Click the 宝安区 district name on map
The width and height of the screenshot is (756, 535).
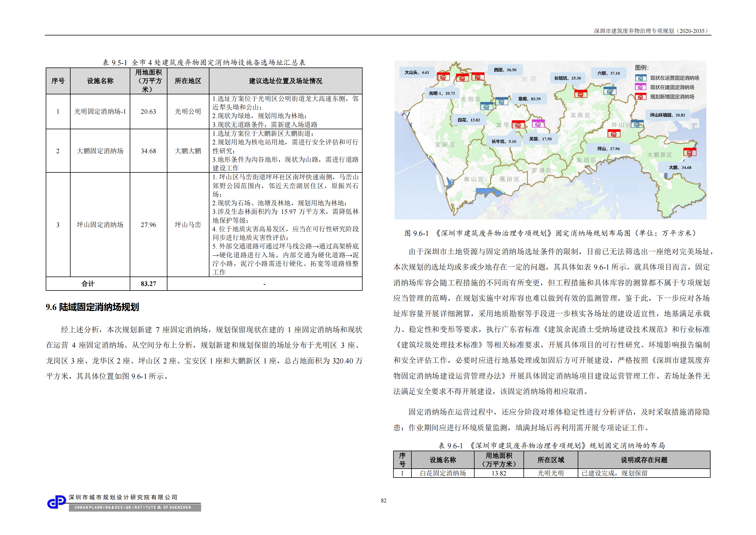coord(445,145)
